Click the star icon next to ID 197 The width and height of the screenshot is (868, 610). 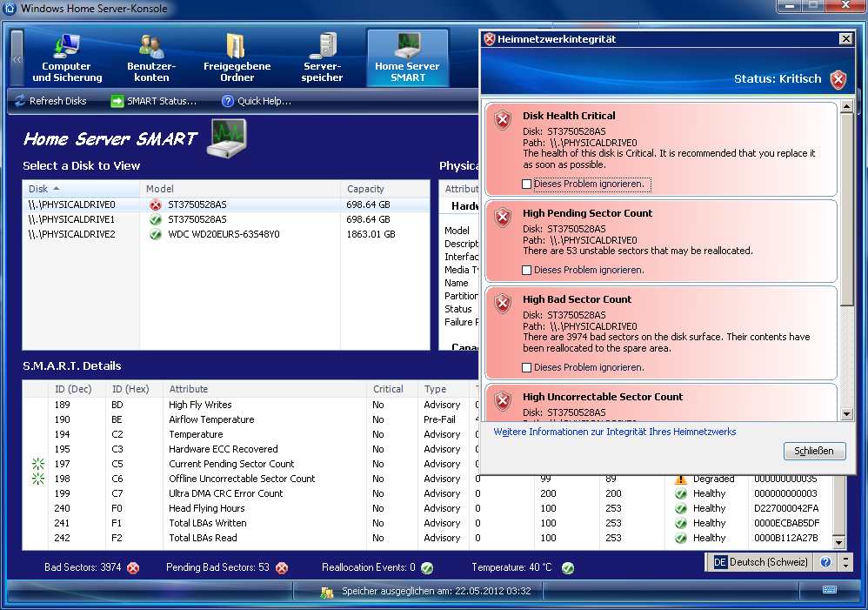[37, 464]
